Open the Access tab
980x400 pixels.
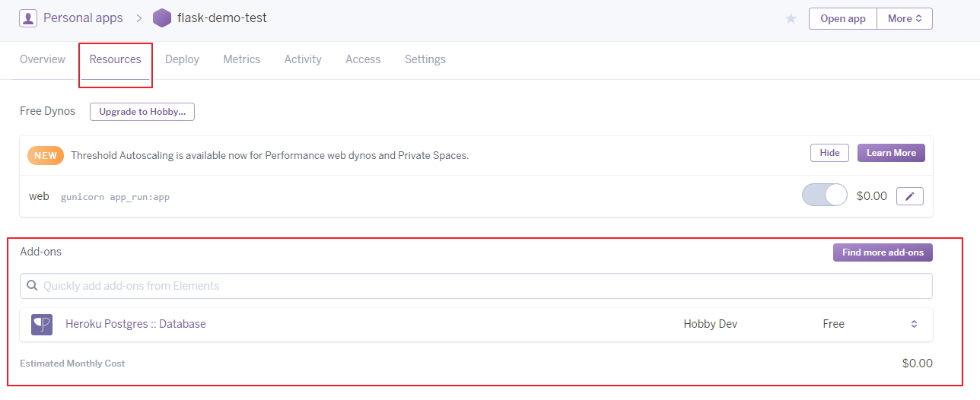tap(363, 59)
